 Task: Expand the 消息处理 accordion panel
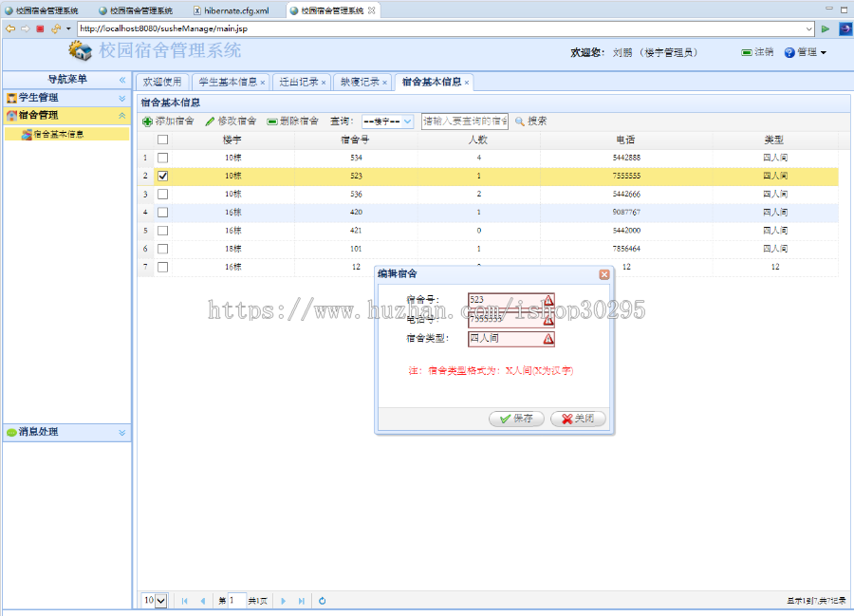coord(122,433)
